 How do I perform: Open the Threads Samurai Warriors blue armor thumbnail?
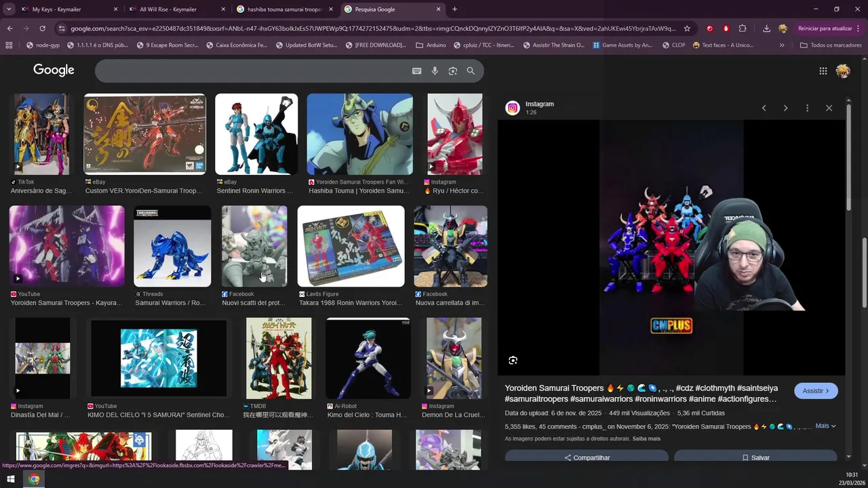[172, 246]
